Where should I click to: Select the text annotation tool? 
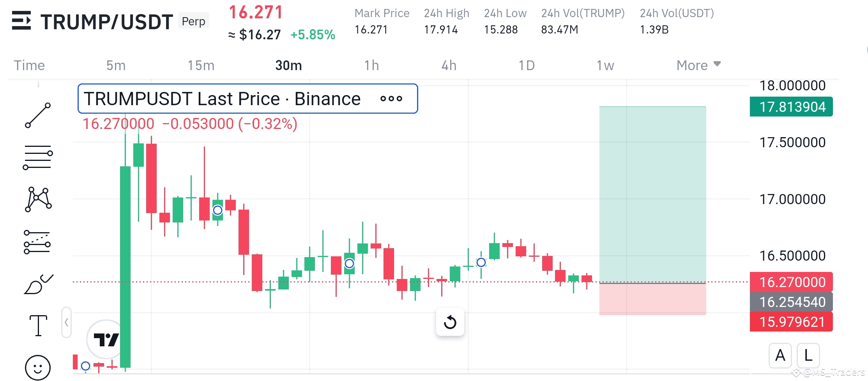(x=38, y=325)
